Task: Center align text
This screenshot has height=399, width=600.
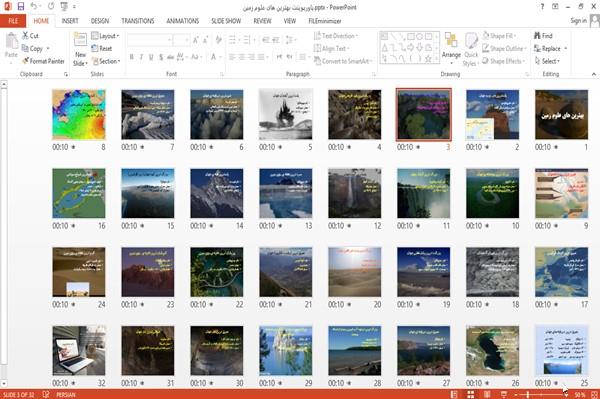Action: pos(242,57)
